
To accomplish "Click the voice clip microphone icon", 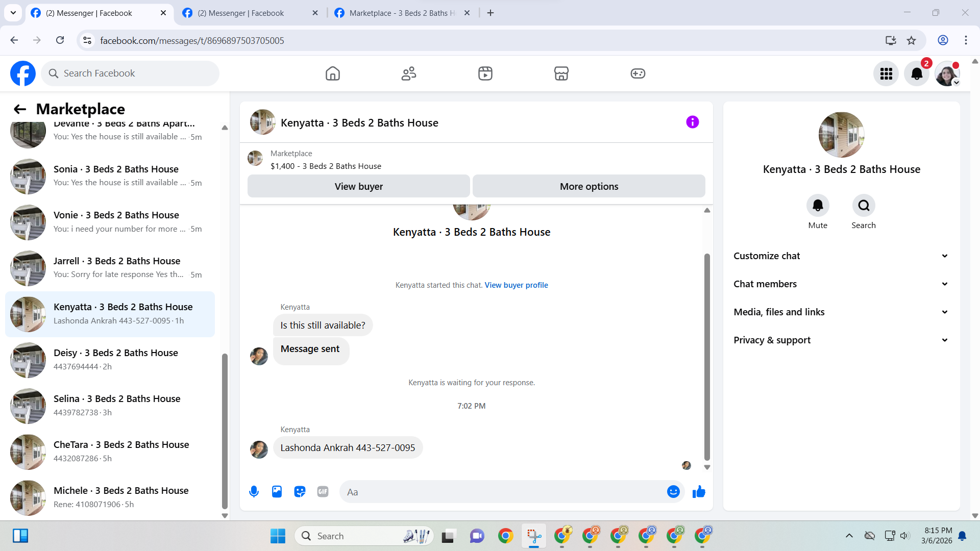I will (254, 492).
